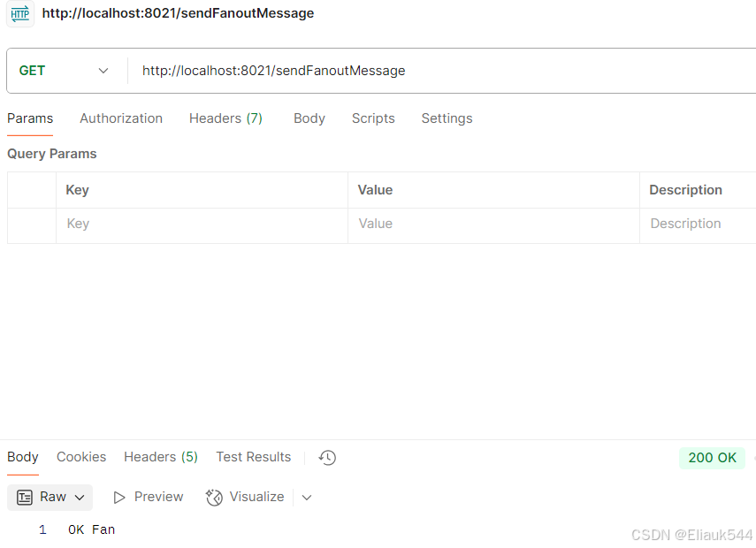This screenshot has height=548, width=756.
Task: Select the request Body tab
Action: (x=309, y=118)
